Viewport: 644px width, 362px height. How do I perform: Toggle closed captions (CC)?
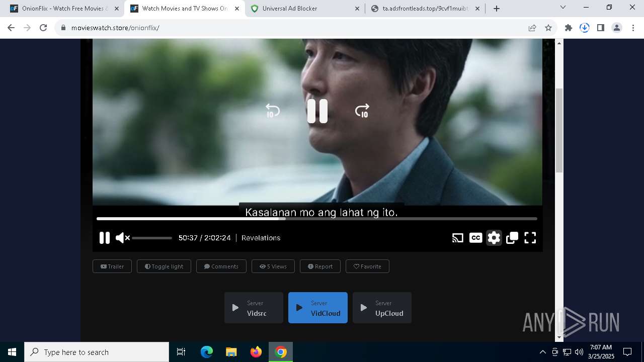click(475, 238)
